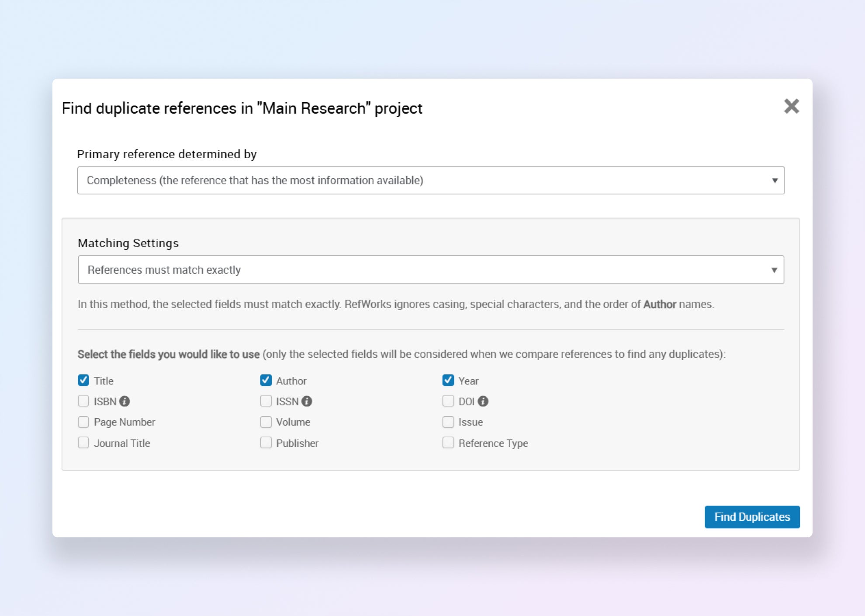Image resolution: width=865 pixels, height=616 pixels.
Task: Enable the Page Number checkbox
Action: pos(83,422)
